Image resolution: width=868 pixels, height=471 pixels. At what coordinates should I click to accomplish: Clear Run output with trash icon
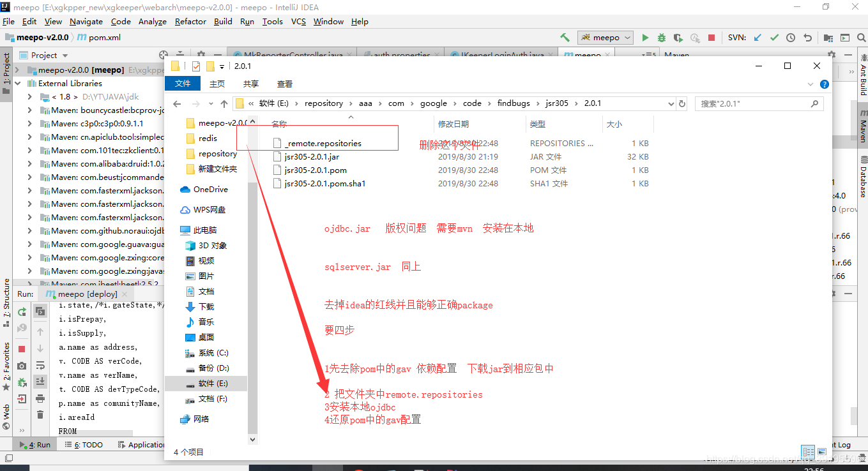tap(40, 415)
